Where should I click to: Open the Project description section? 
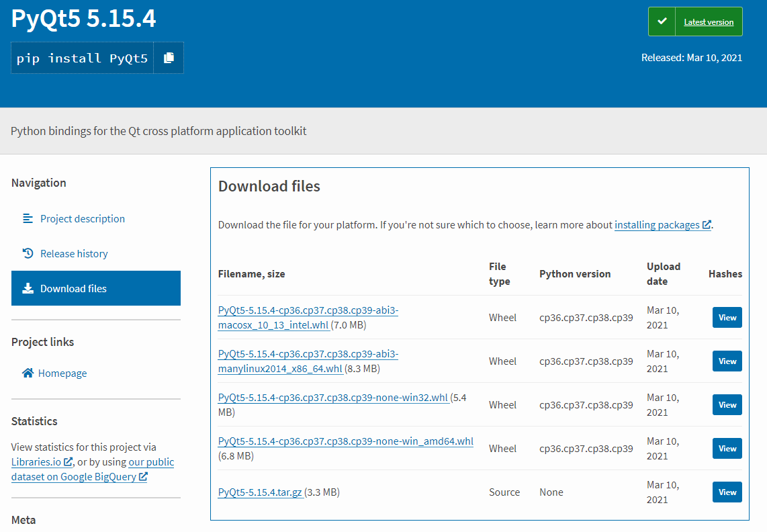click(82, 218)
